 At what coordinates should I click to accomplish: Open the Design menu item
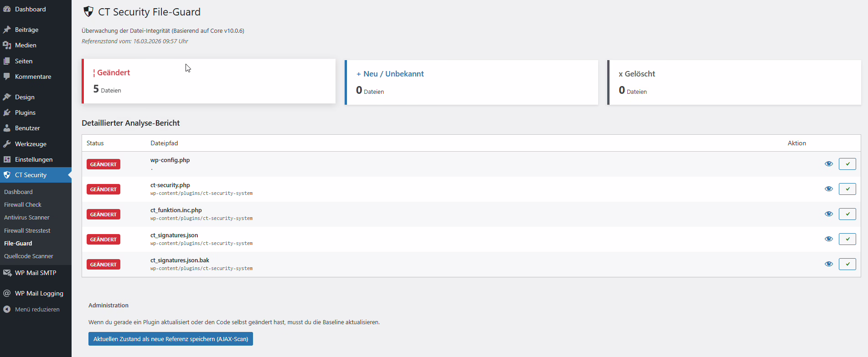pos(36,97)
